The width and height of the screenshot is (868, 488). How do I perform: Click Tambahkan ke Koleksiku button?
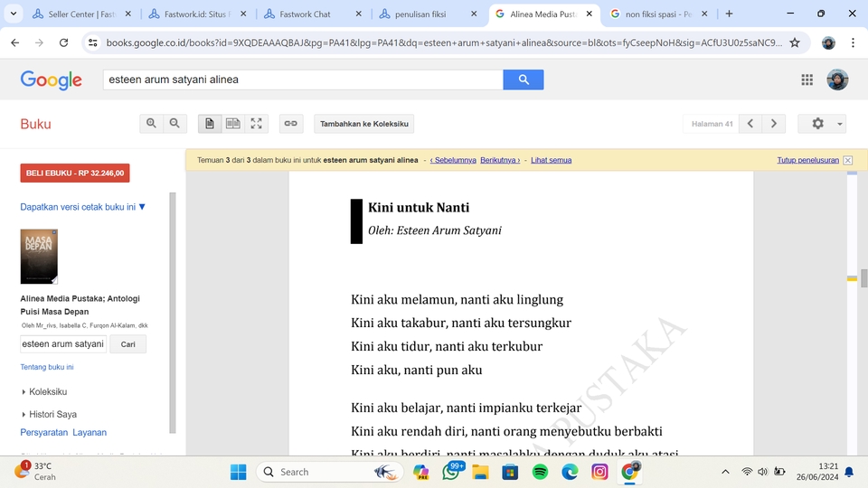[363, 124]
